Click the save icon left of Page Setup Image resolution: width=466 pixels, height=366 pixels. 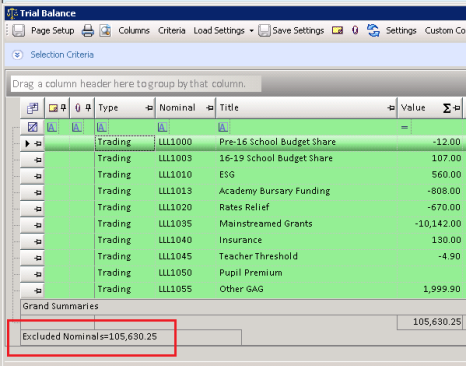[18, 31]
